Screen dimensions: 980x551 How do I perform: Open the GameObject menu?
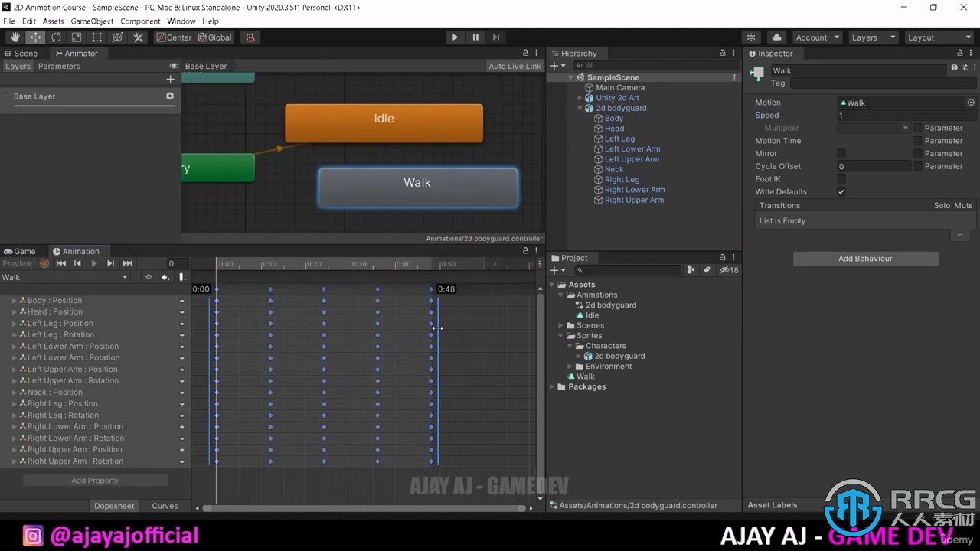(x=92, y=21)
